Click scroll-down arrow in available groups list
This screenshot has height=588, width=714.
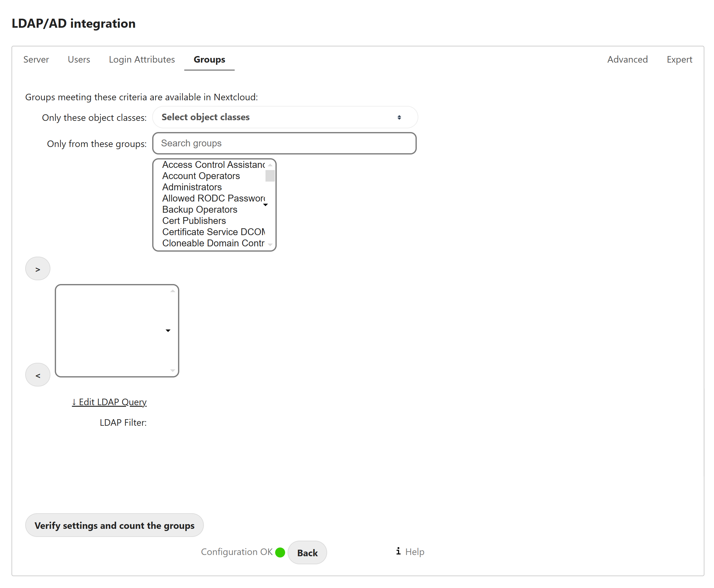coord(270,244)
